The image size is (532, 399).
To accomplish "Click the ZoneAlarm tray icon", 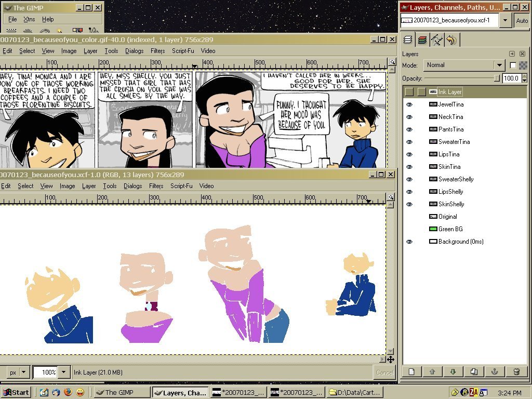I will pyautogui.click(x=474, y=393).
